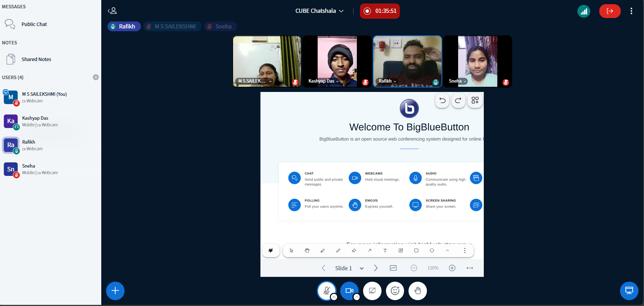Open the emoji reactions button
Screen dimensions: 644x306
pyautogui.click(x=395, y=291)
